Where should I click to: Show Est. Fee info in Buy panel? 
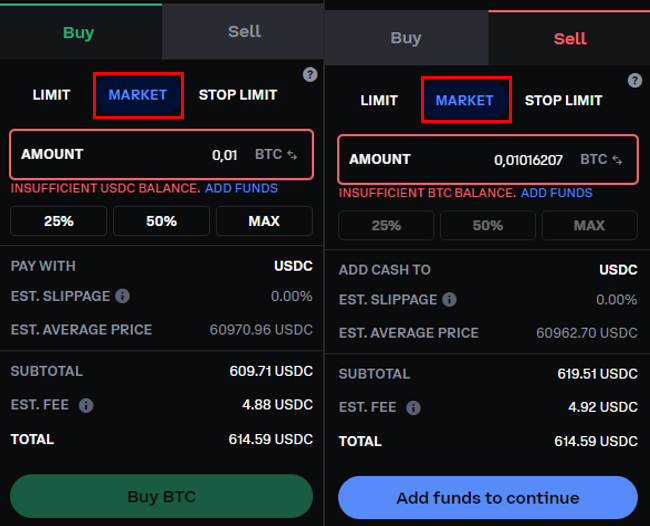coord(86,405)
